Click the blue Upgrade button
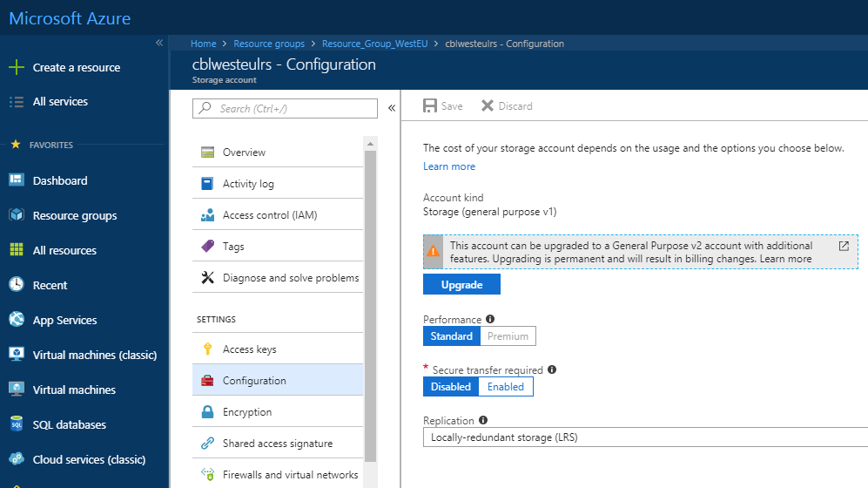The height and width of the screenshot is (488, 868). (461, 285)
